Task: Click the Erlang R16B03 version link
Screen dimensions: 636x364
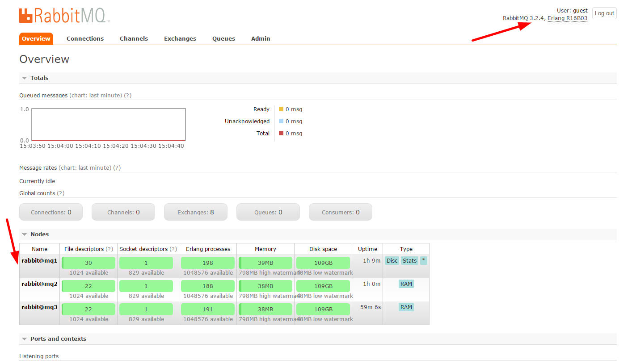Action: (x=567, y=18)
